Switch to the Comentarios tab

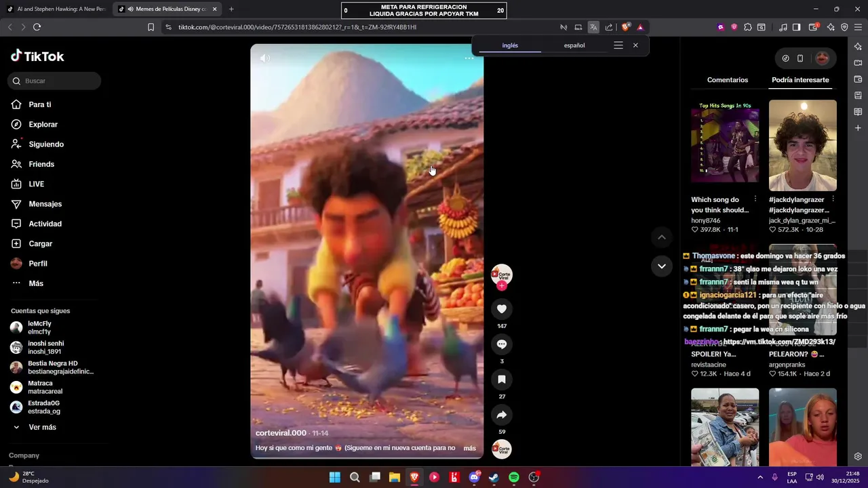pos(728,80)
